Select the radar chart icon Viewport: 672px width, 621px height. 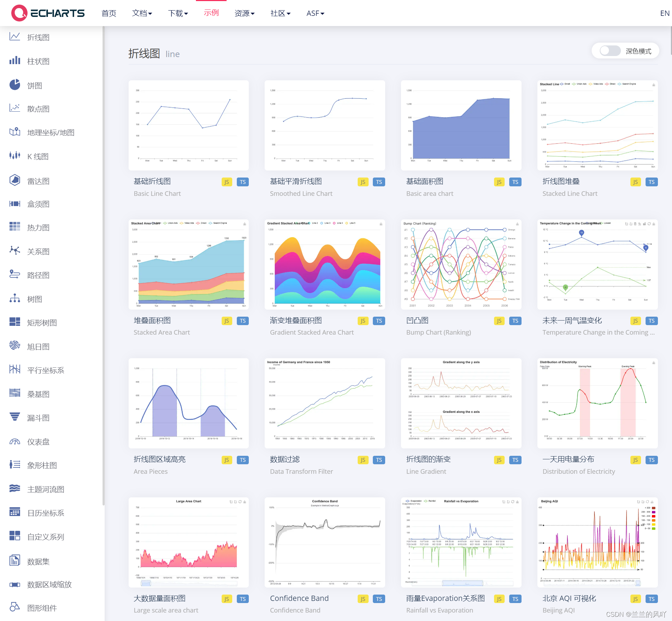pyautogui.click(x=14, y=180)
